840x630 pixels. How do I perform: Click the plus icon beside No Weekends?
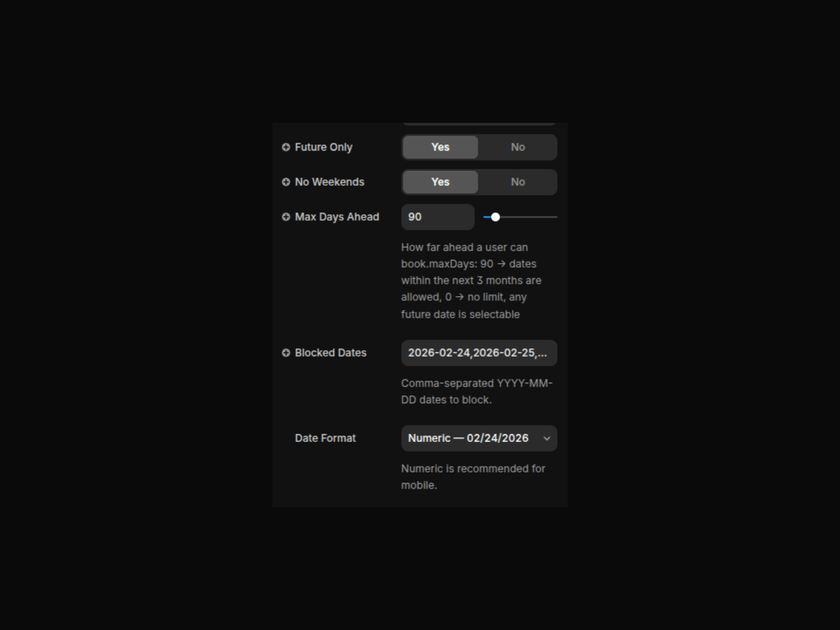pyautogui.click(x=286, y=182)
